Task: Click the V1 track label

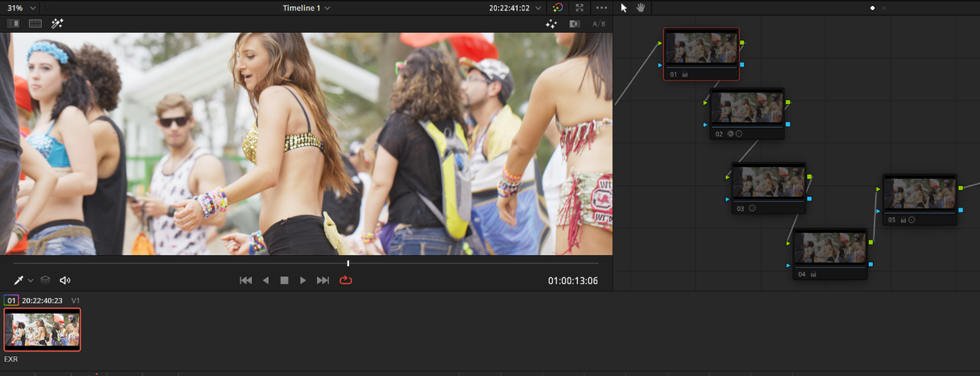Action: (x=76, y=301)
